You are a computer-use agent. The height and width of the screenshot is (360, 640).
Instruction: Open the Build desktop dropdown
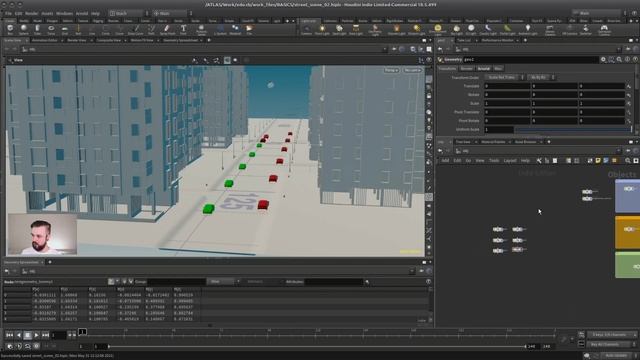[x=128, y=13]
